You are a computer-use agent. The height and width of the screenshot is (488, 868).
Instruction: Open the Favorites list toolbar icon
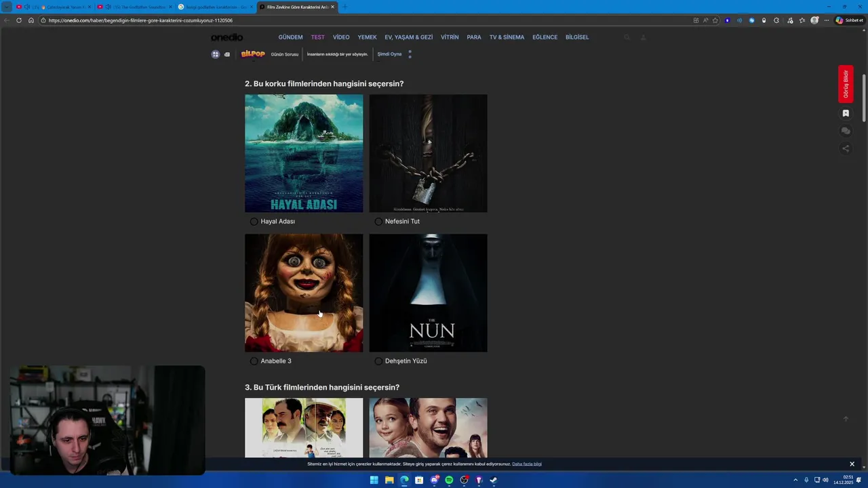pyautogui.click(x=802, y=20)
